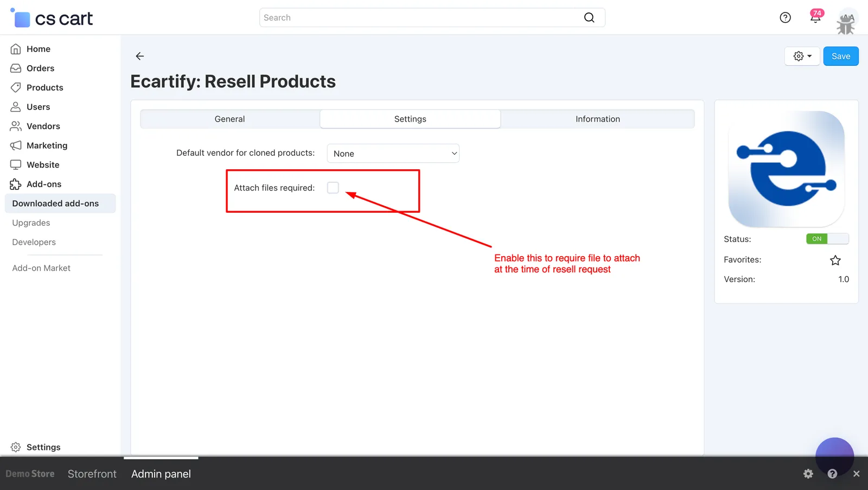Click the Products tag icon
This screenshot has width=868, height=490.
16,87
